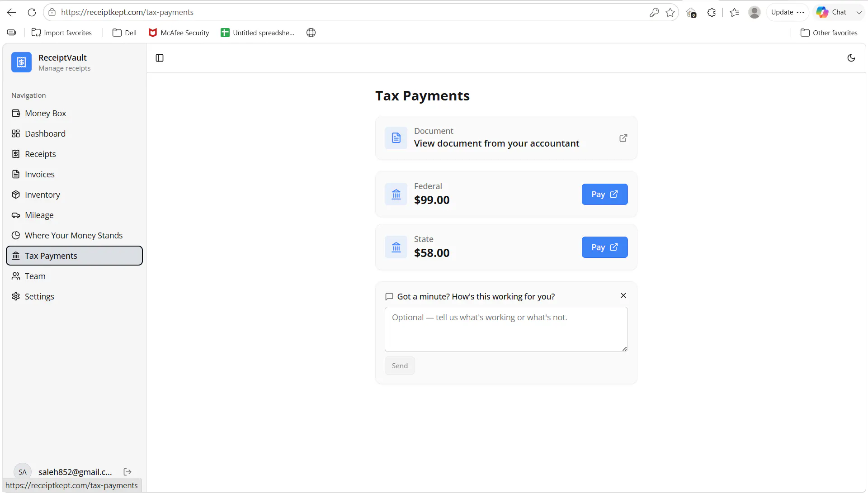Open Dashboard in navigation
This screenshot has height=494, width=868.
pyautogui.click(x=75, y=133)
